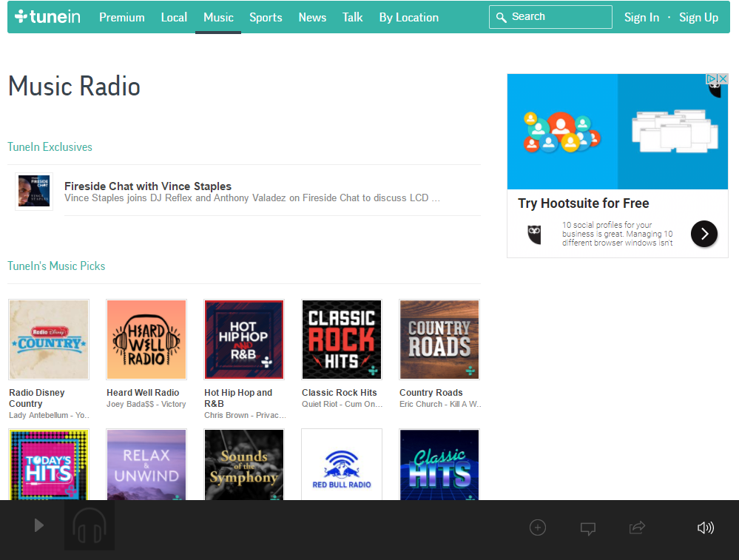Click the Hootsuite ad banner image

(618, 132)
